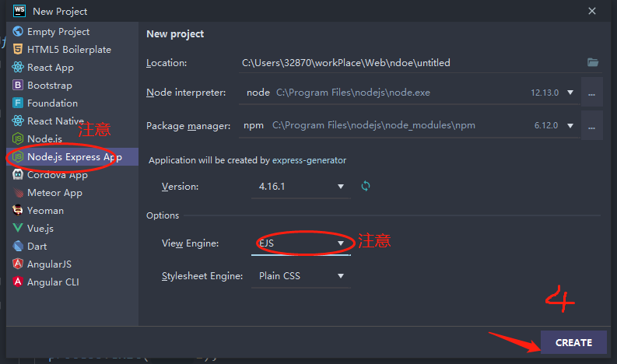This screenshot has width=617, height=364.
Task: Click the 'New project' heading text
Action: [175, 34]
